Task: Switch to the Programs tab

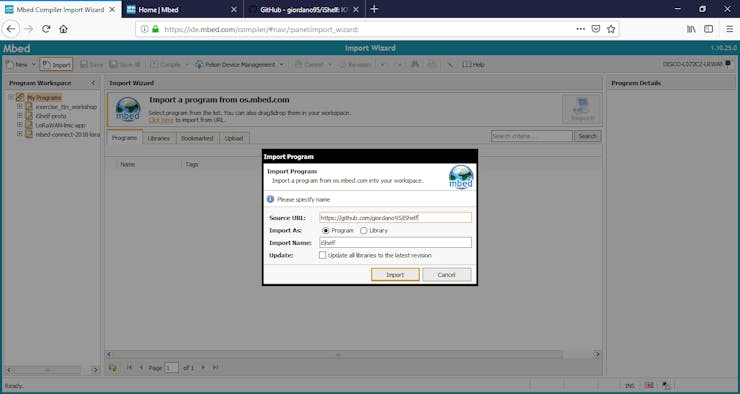Action: (x=125, y=138)
